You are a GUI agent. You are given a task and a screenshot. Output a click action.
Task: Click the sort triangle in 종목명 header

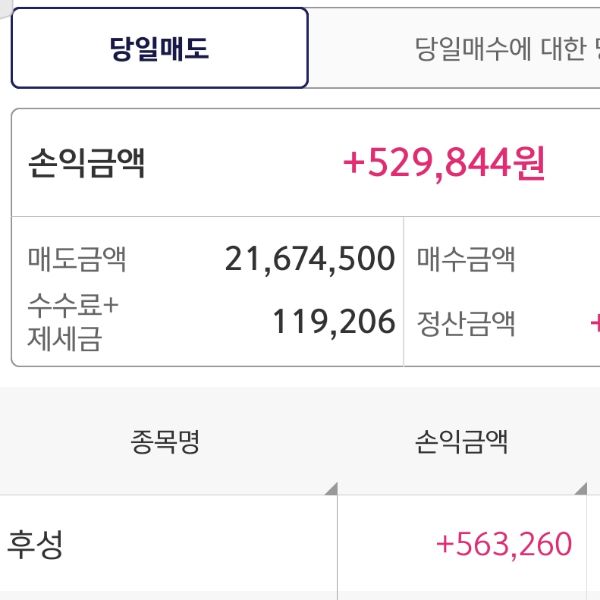330,488
